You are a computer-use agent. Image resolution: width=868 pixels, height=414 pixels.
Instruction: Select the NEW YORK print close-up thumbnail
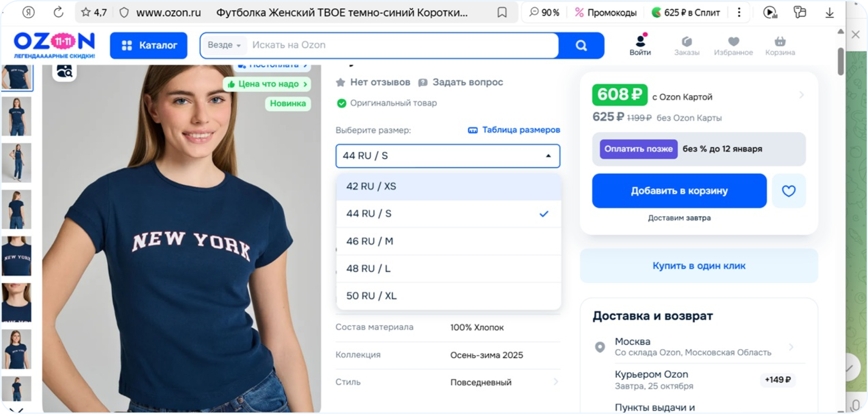pos(17,256)
